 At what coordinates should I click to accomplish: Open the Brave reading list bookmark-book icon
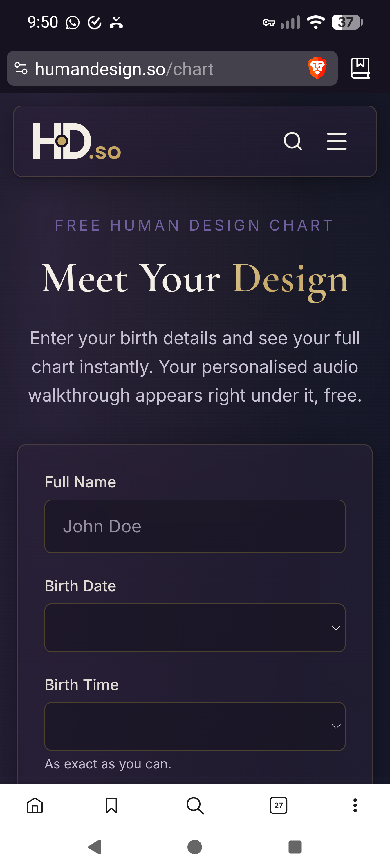click(x=360, y=68)
